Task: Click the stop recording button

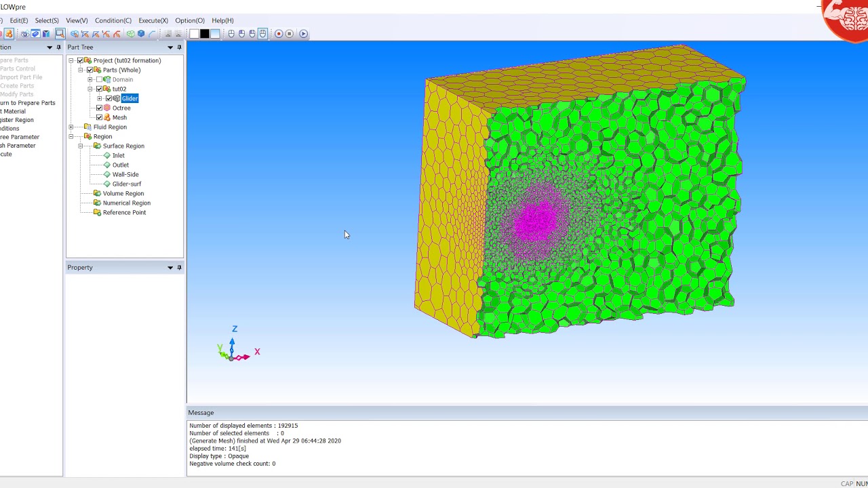Action: point(290,34)
